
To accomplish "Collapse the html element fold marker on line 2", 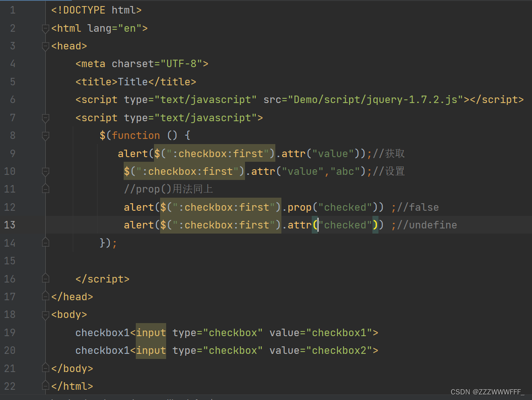I will pos(45,28).
